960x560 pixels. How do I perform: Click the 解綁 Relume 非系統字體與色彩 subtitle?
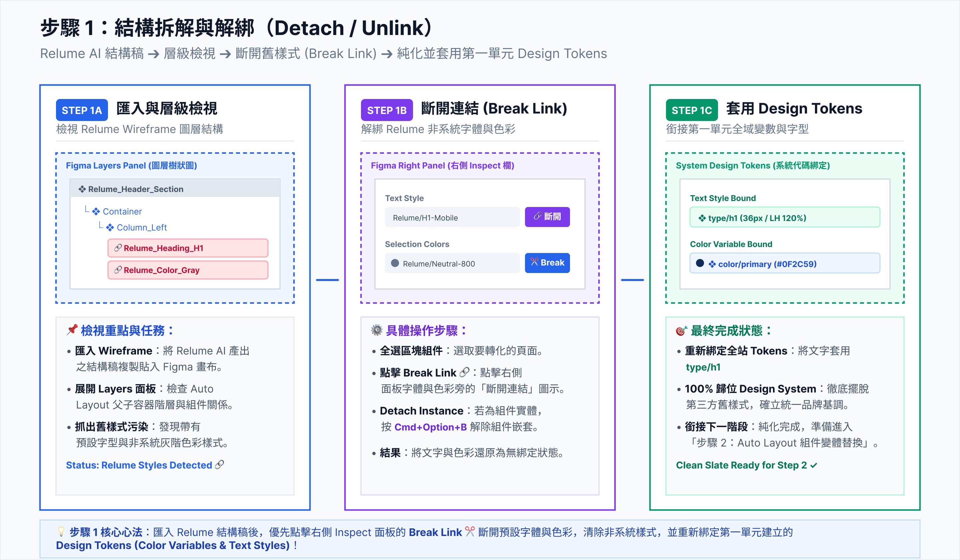pyautogui.click(x=438, y=129)
